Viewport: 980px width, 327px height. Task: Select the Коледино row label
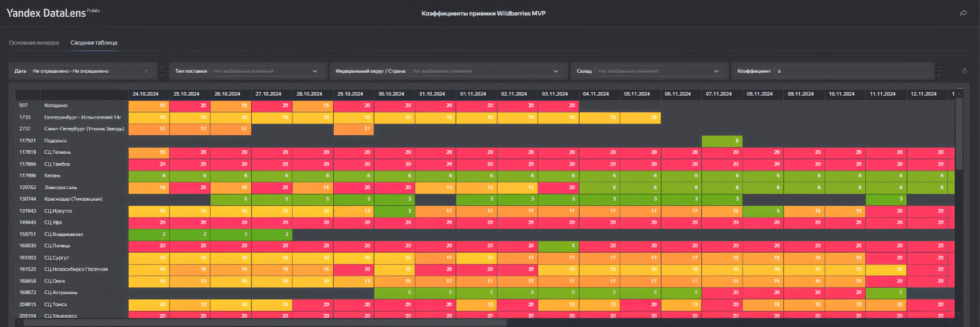click(56, 105)
